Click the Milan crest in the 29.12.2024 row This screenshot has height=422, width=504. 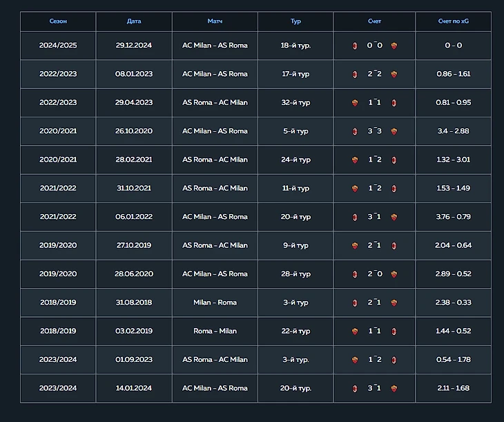355,46
